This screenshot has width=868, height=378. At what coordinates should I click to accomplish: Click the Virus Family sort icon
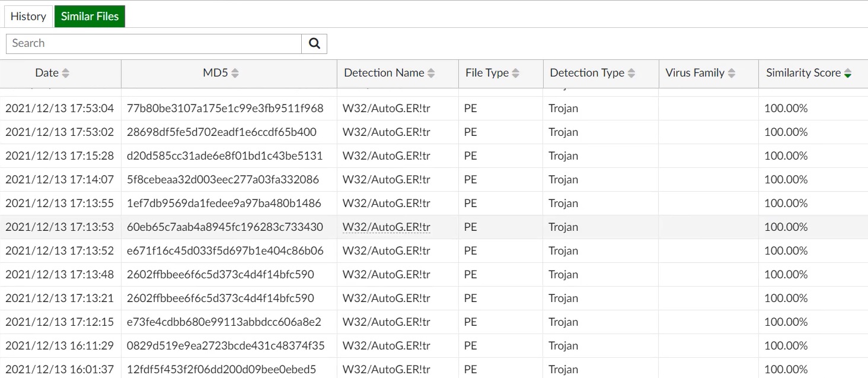pos(732,73)
